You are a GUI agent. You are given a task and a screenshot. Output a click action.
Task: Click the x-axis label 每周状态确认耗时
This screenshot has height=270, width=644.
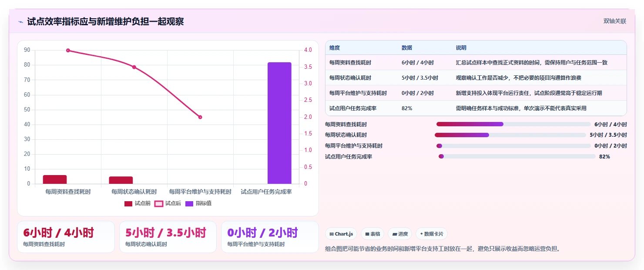pyautogui.click(x=134, y=192)
